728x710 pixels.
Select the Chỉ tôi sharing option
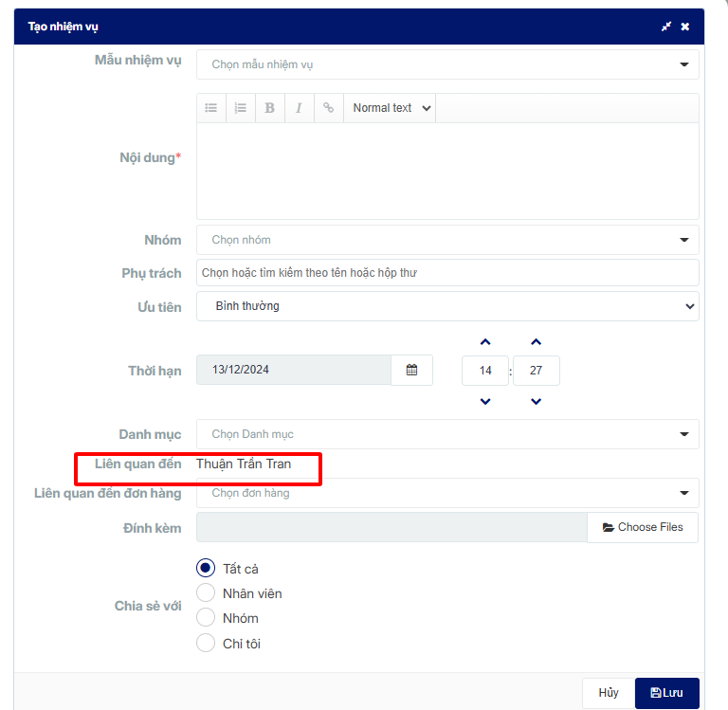tap(206, 643)
